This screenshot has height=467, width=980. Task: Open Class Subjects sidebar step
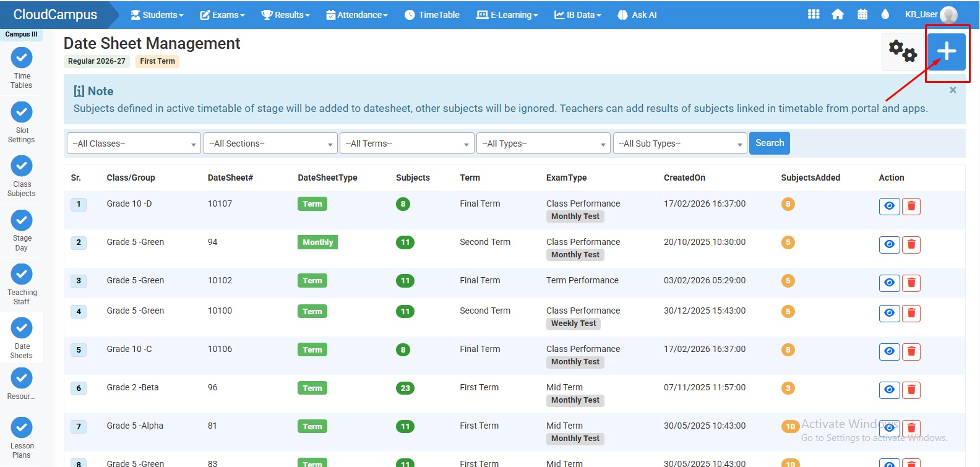(22, 176)
